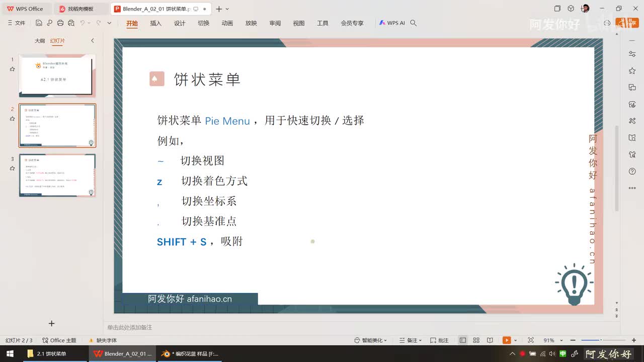Click the print icon in quick access toolbar
The image size is (644, 362).
tap(60, 23)
